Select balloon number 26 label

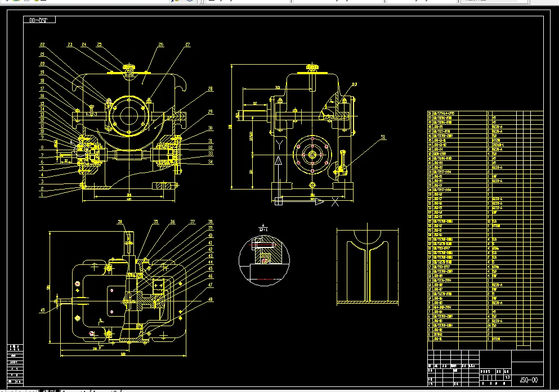pyautogui.click(x=161, y=44)
